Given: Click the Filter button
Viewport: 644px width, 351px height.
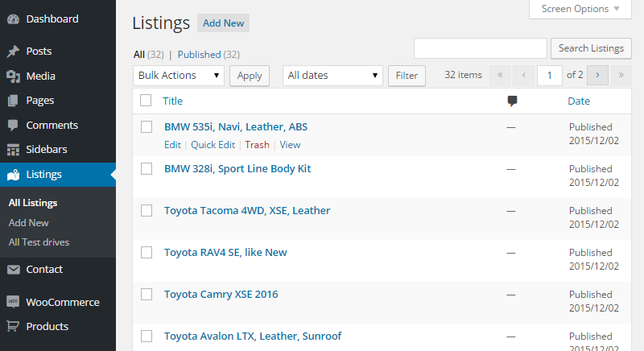Looking at the screenshot, I should pyautogui.click(x=407, y=76).
